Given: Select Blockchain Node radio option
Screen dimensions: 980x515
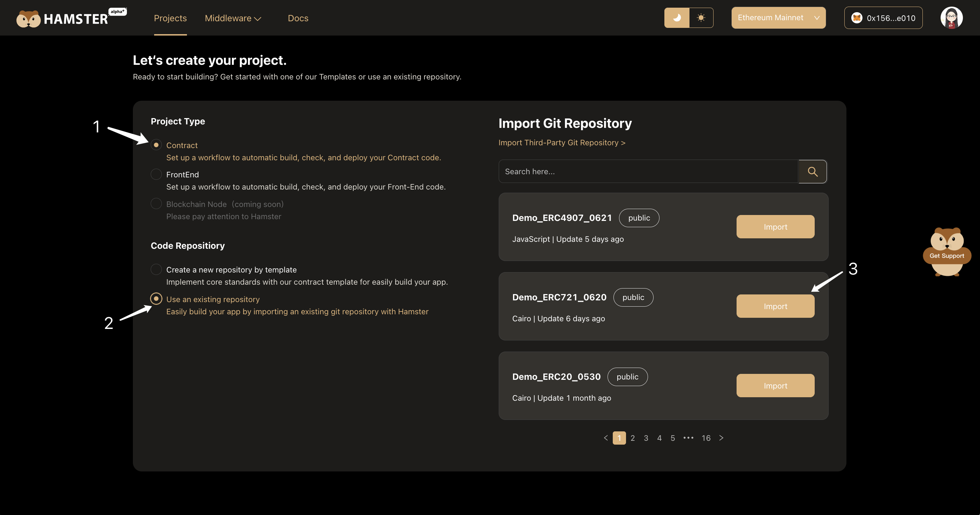Looking at the screenshot, I should click(156, 204).
